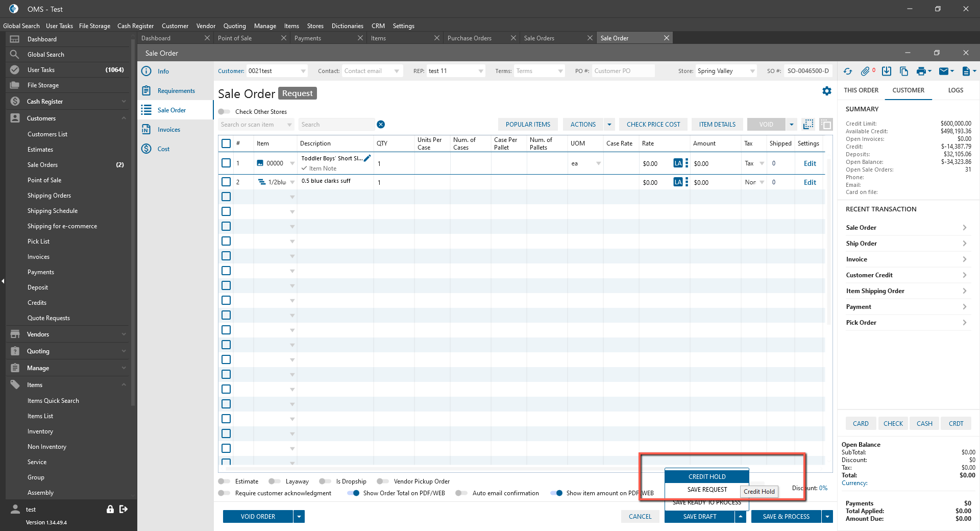The height and width of the screenshot is (531, 980).
Task: Click the logout icon next to the lock
Action: (124, 509)
